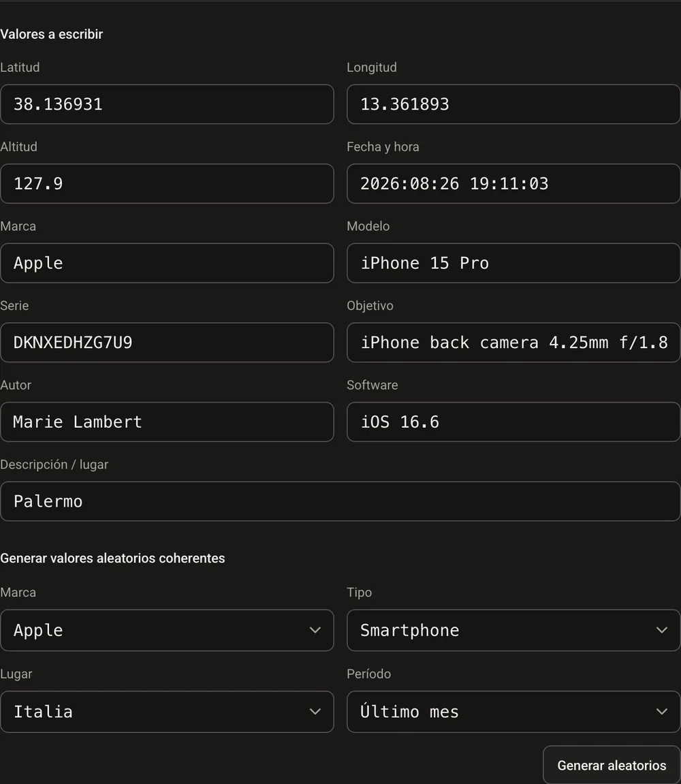This screenshot has height=784, width=681.
Task: Click the Descripción / lugar field Palermo
Action: (x=340, y=501)
